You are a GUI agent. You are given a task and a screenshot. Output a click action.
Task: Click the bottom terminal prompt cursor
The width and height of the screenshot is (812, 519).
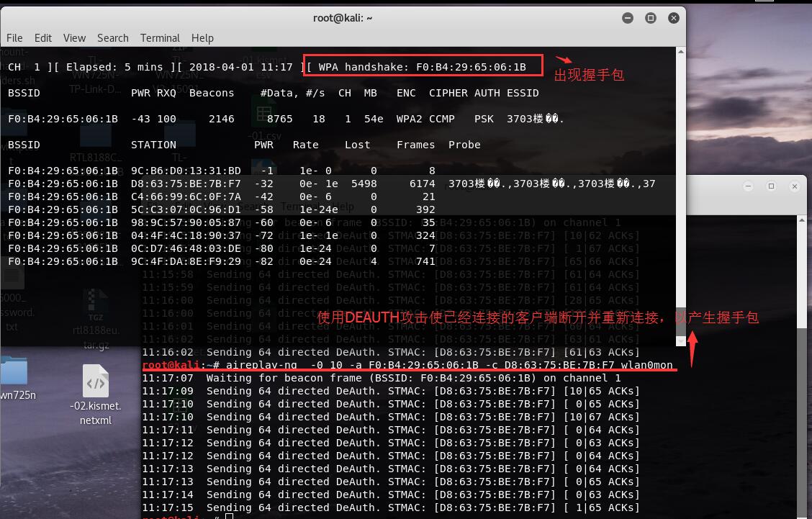click(x=229, y=516)
